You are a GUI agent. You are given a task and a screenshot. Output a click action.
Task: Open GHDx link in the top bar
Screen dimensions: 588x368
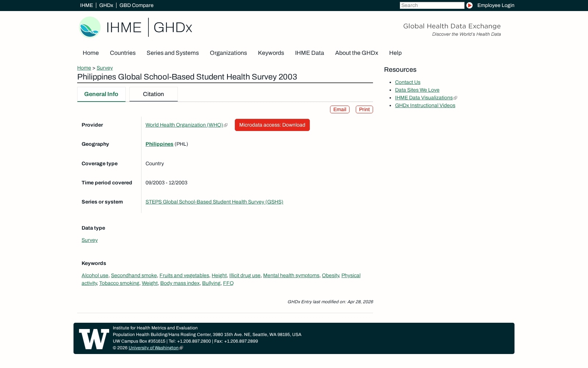point(106,6)
